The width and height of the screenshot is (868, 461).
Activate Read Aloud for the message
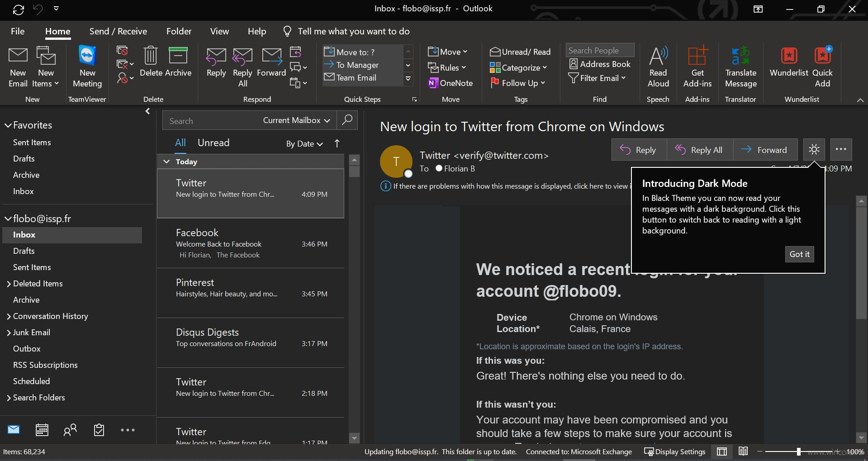tap(658, 66)
